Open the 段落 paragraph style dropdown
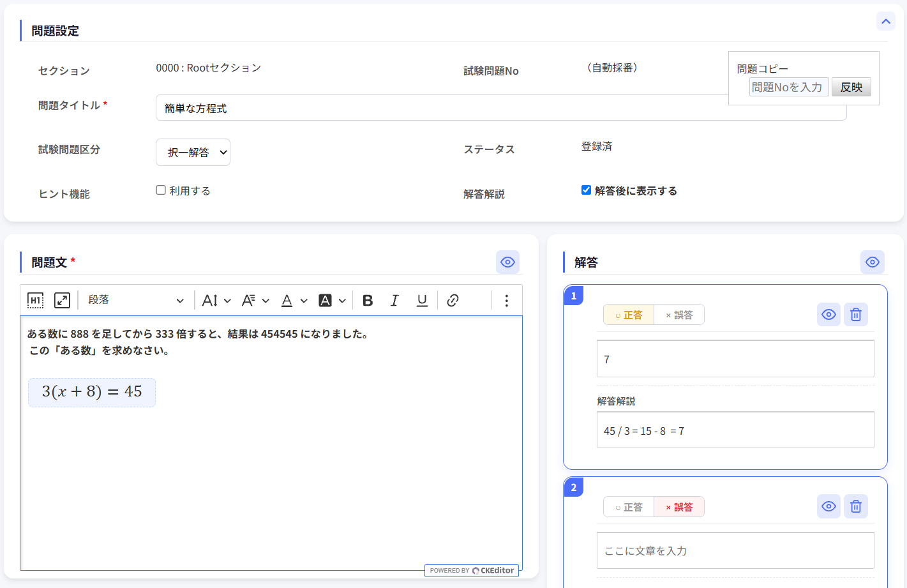 [136, 300]
